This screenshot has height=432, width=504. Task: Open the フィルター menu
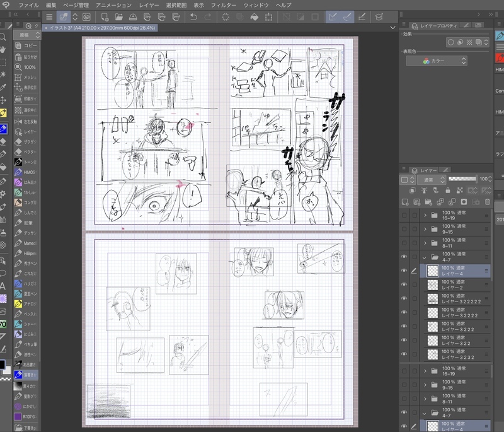tap(224, 5)
